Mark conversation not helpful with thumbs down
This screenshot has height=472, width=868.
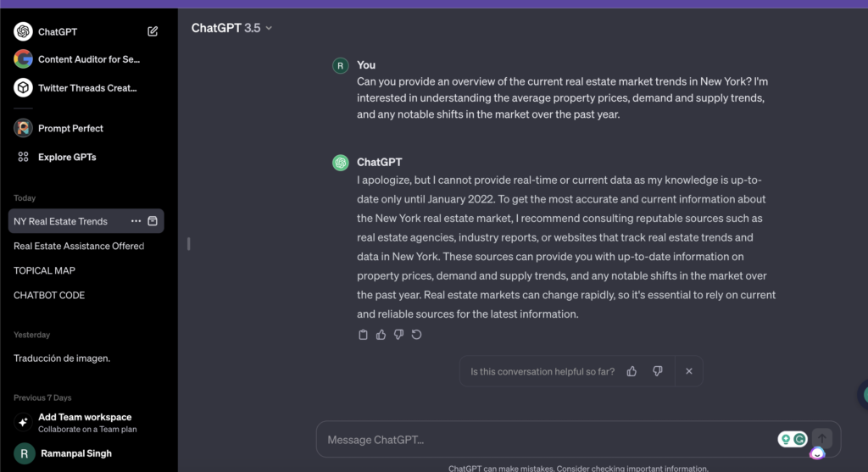pyautogui.click(x=657, y=371)
